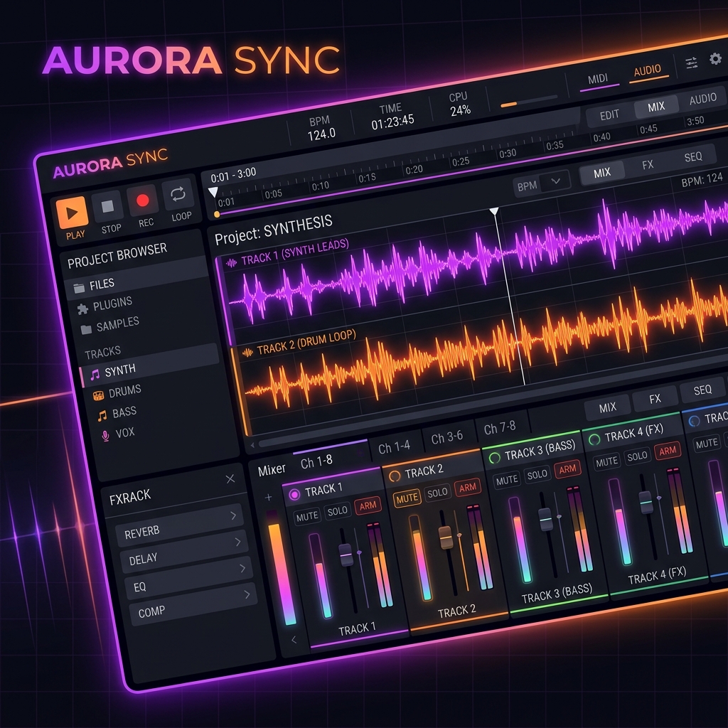Click Track 3 (Bass) fader handle
Viewport: 728px width, 728px height.
click(545, 520)
